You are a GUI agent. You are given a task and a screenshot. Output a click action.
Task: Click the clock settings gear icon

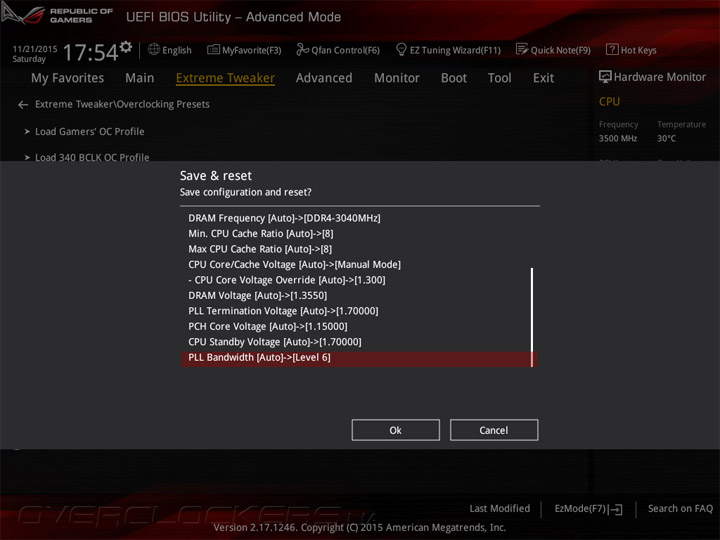tap(125, 46)
